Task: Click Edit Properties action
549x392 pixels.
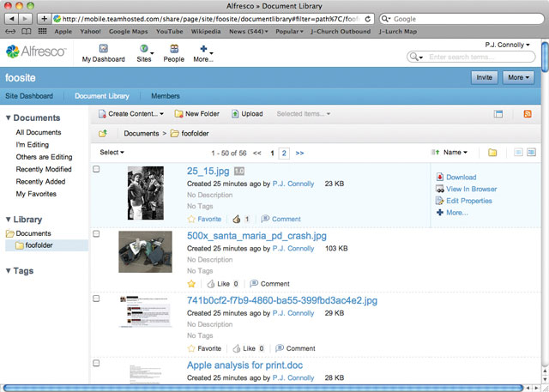Action: tap(464, 201)
